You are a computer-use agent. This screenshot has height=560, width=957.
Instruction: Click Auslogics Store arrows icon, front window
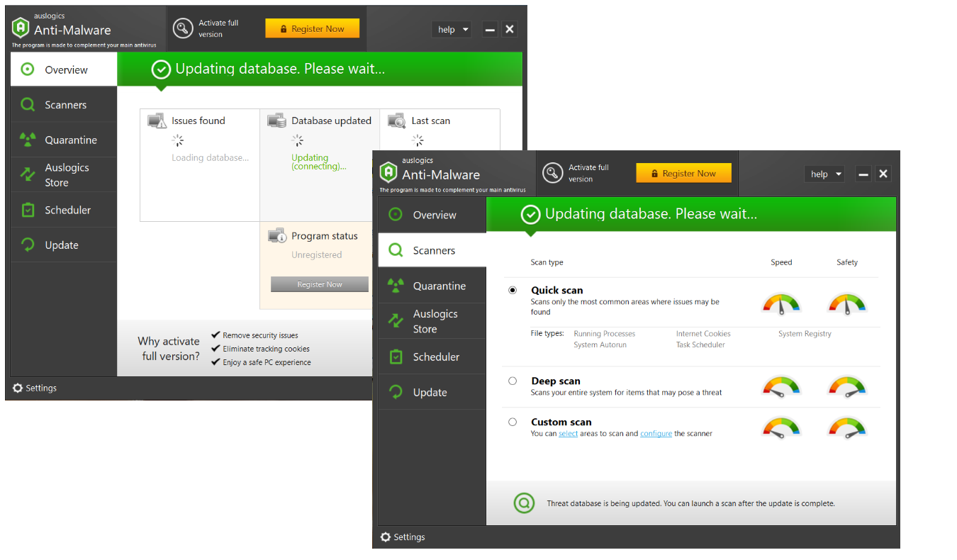396,321
